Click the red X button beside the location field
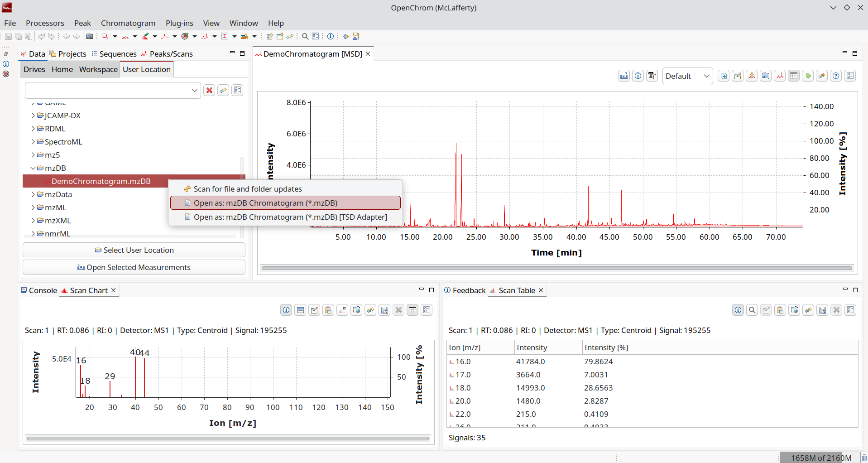868x463 pixels. coord(209,90)
